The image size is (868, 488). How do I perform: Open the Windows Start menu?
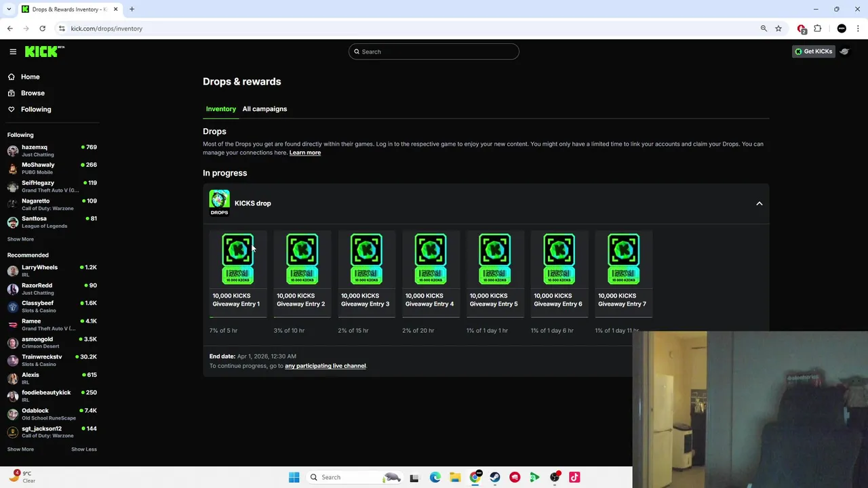click(294, 477)
